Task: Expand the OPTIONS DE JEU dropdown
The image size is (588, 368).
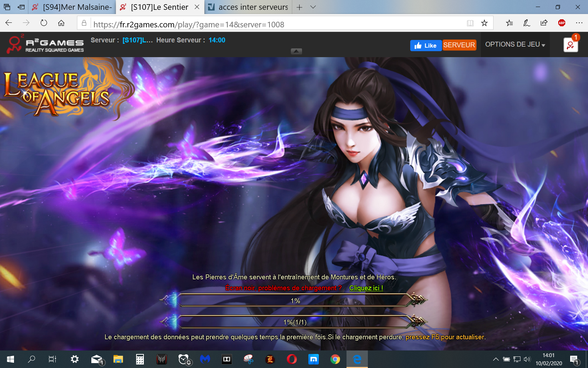Action: tap(515, 45)
